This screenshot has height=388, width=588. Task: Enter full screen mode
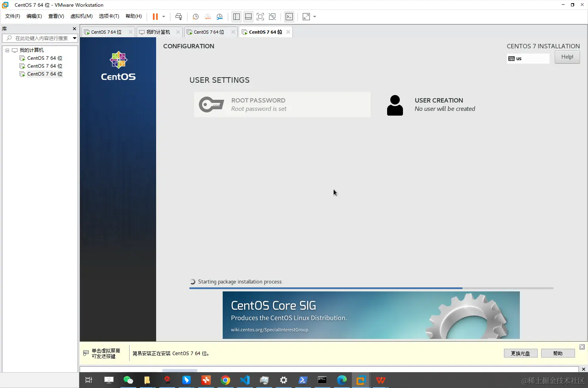[x=260, y=17]
